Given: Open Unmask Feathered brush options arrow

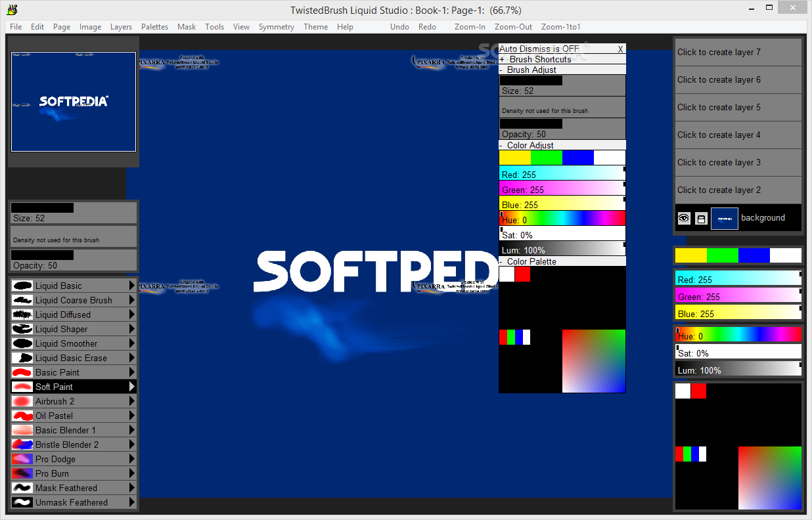Looking at the screenshot, I should [x=132, y=502].
